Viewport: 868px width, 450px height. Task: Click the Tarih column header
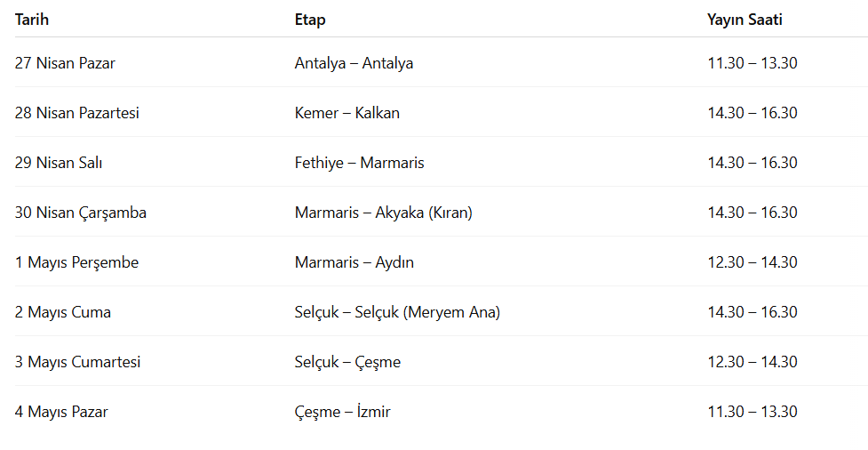tap(32, 20)
